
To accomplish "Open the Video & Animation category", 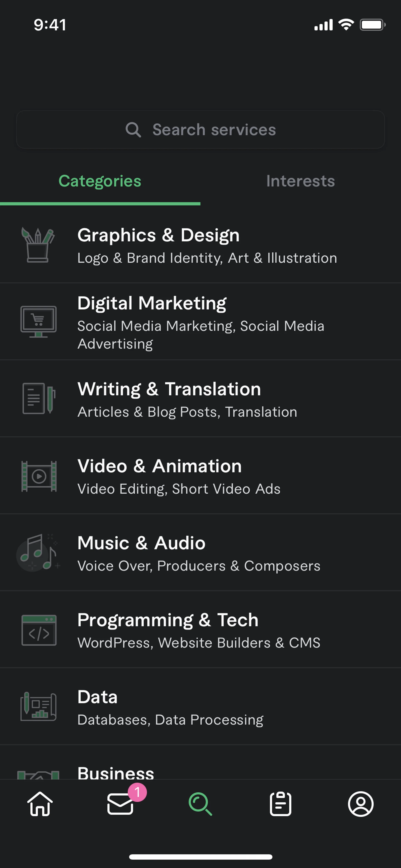I will pos(202,476).
